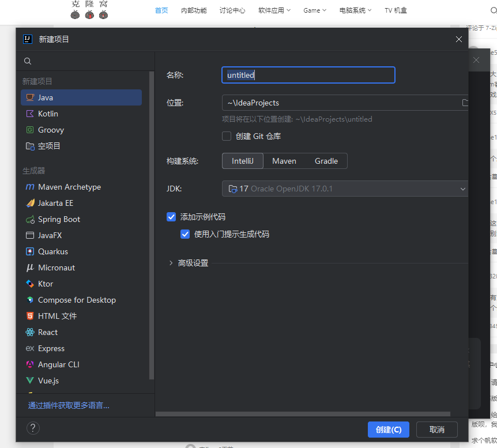Viewport: 497px width, 448px height.
Task: Click the site logo in browser page
Action: [x=89, y=10]
